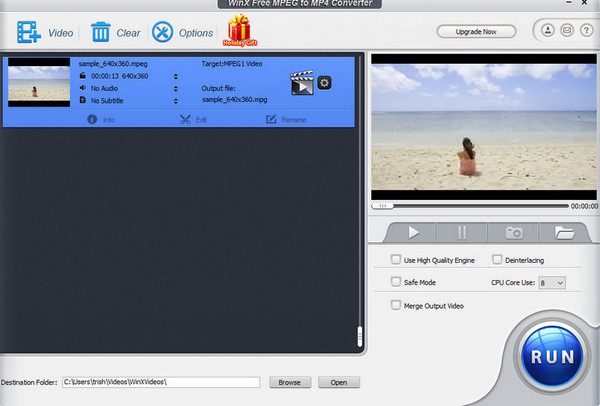
Task: Click the No Audio text
Action: coord(104,88)
